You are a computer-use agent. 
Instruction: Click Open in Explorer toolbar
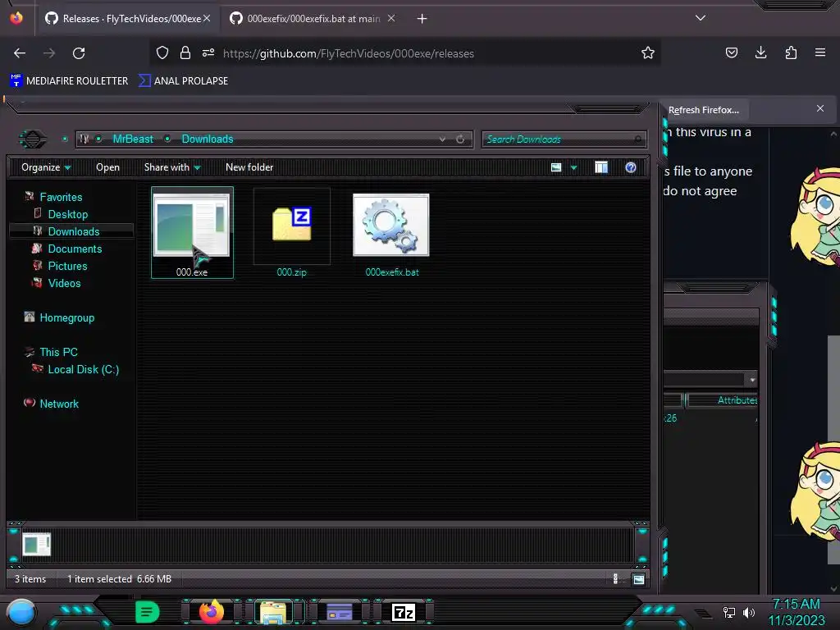pos(107,167)
